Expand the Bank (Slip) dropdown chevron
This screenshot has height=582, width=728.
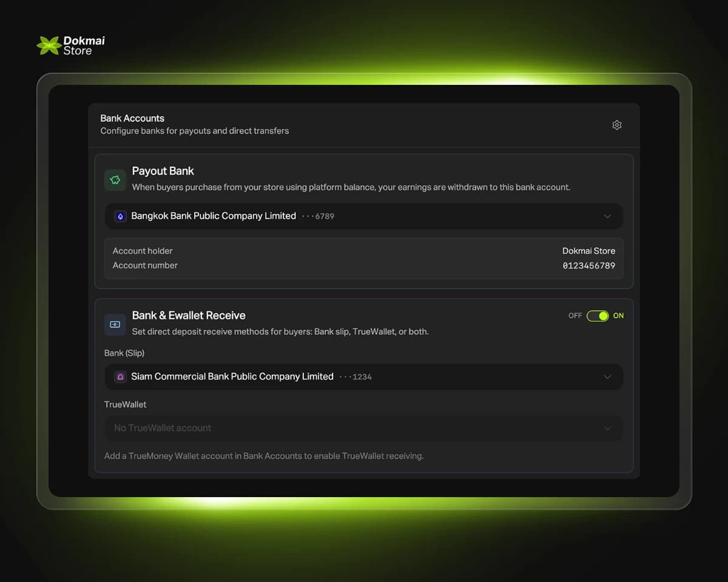click(607, 377)
